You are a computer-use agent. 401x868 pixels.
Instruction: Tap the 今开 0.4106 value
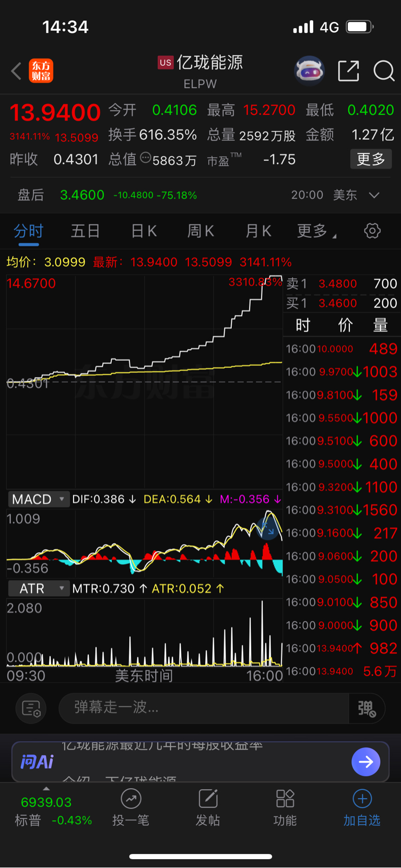pyautogui.click(x=174, y=110)
